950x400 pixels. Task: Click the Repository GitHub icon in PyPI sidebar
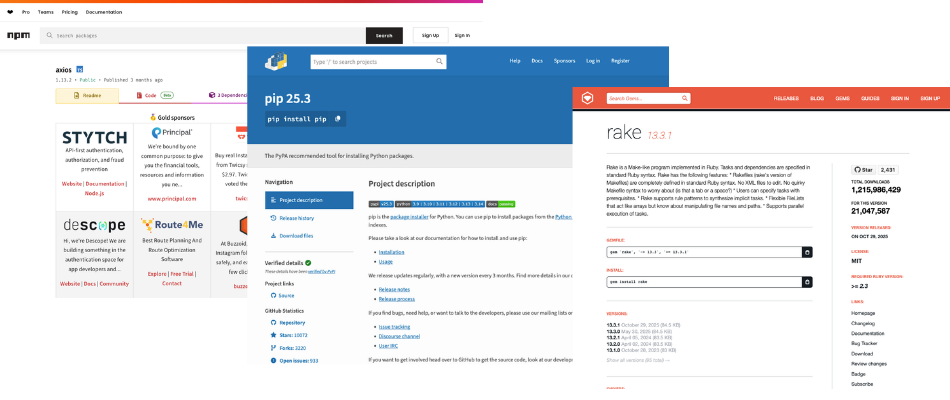pyautogui.click(x=273, y=323)
